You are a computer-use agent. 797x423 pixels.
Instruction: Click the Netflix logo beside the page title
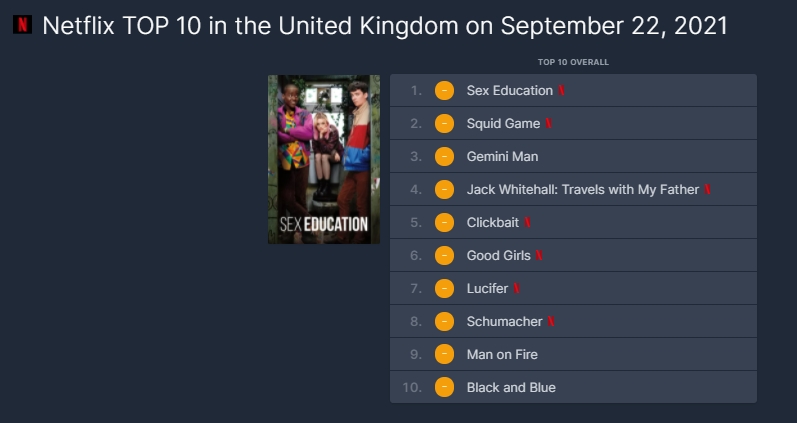(x=22, y=25)
